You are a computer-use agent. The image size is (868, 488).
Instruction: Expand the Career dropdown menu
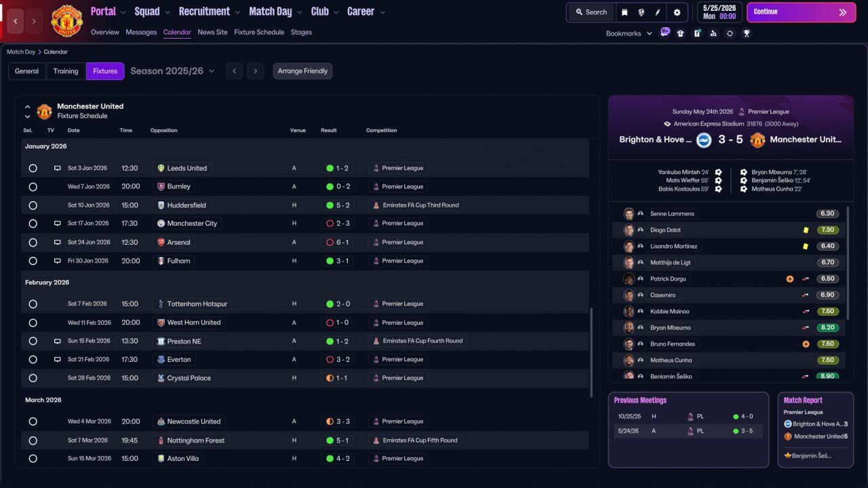point(366,12)
